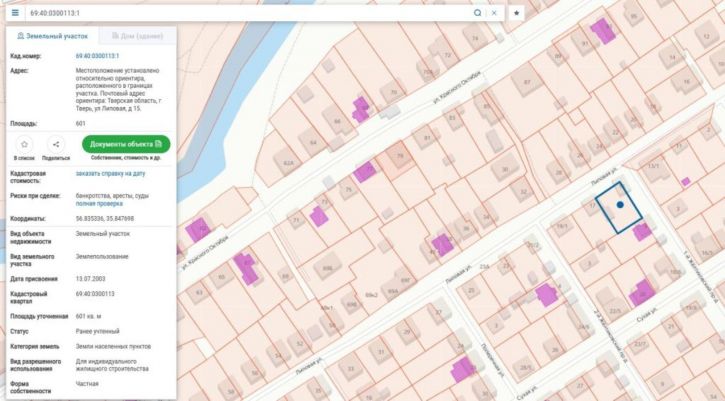Clear the search field with X
Viewport: 725px width, 401px height.
494,13
